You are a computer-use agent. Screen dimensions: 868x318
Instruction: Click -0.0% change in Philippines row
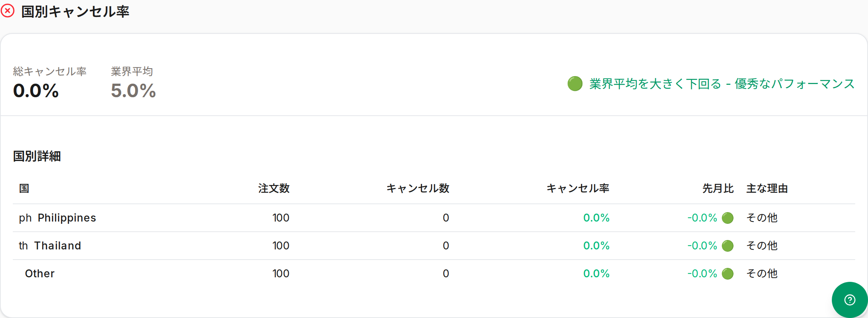point(702,218)
